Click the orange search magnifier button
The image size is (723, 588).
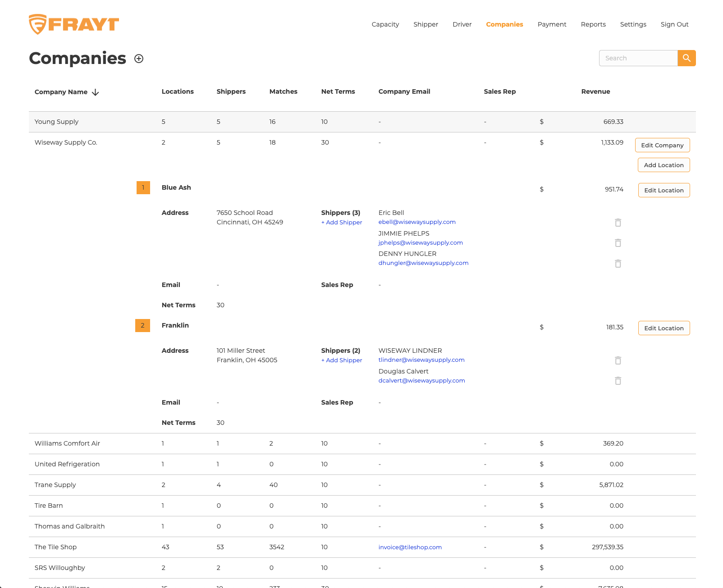pyautogui.click(x=686, y=58)
